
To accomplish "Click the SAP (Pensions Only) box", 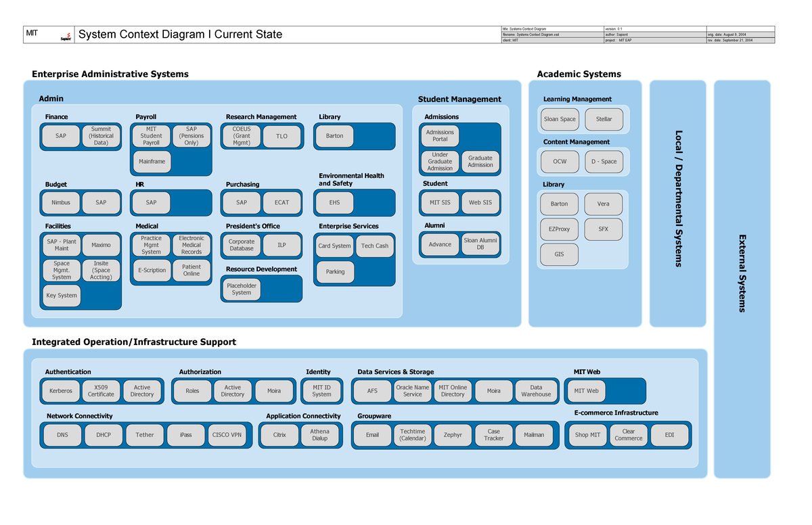I will point(191,136).
